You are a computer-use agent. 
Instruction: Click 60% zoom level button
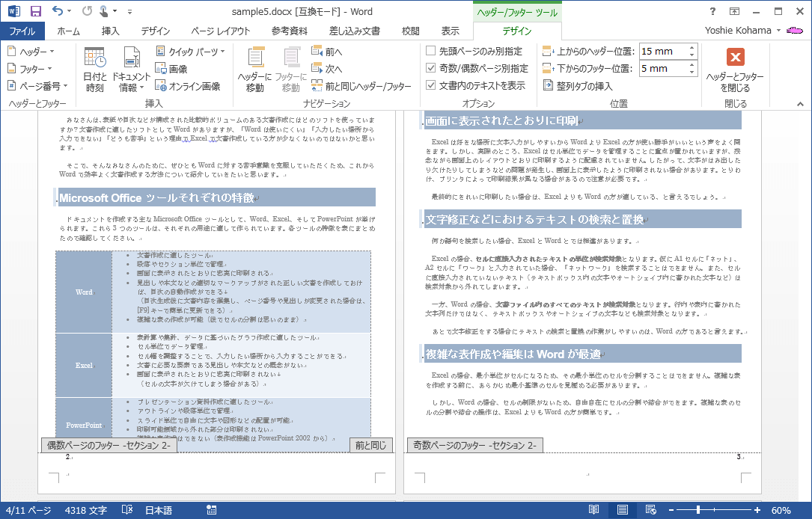coord(781,510)
